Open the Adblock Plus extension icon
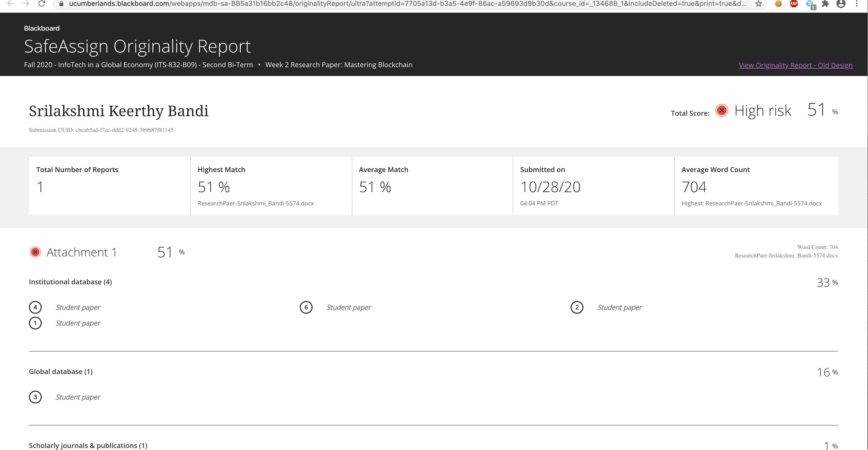 (794, 4)
